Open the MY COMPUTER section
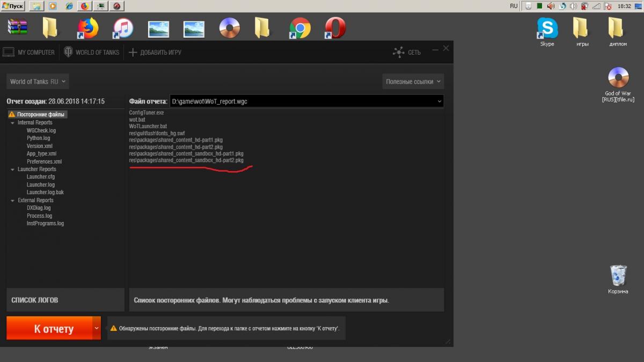 pos(29,53)
